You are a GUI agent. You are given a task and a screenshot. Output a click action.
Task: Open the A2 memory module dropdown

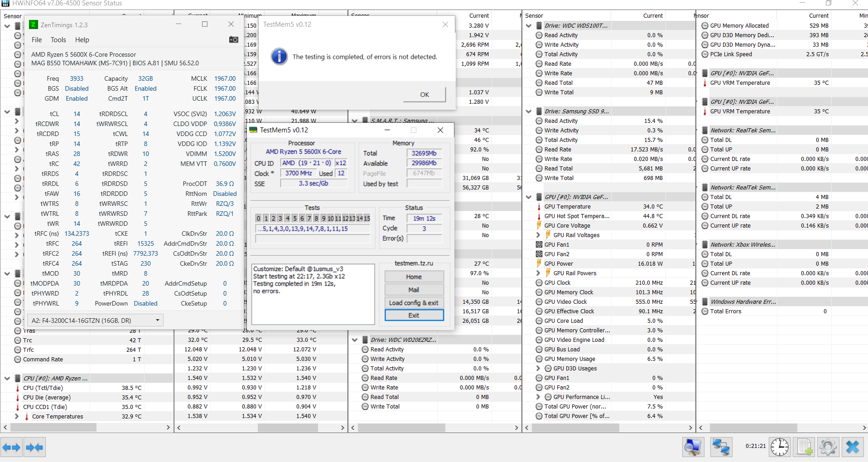(95, 320)
